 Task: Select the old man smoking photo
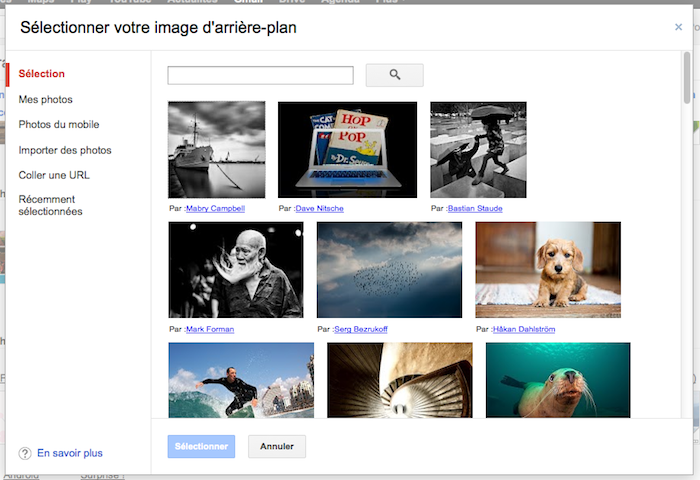236,270
